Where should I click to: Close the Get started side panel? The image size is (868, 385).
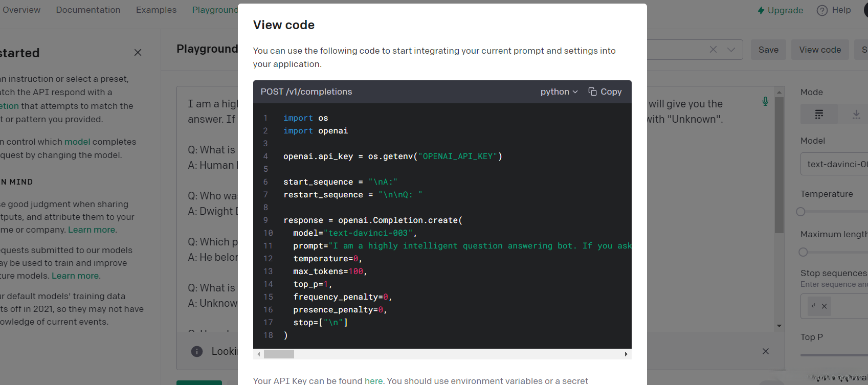point(138,53)
